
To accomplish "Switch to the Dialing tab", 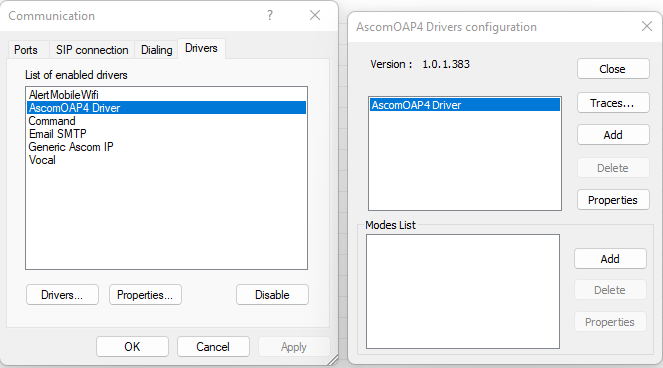I will [x=156, y=49].
